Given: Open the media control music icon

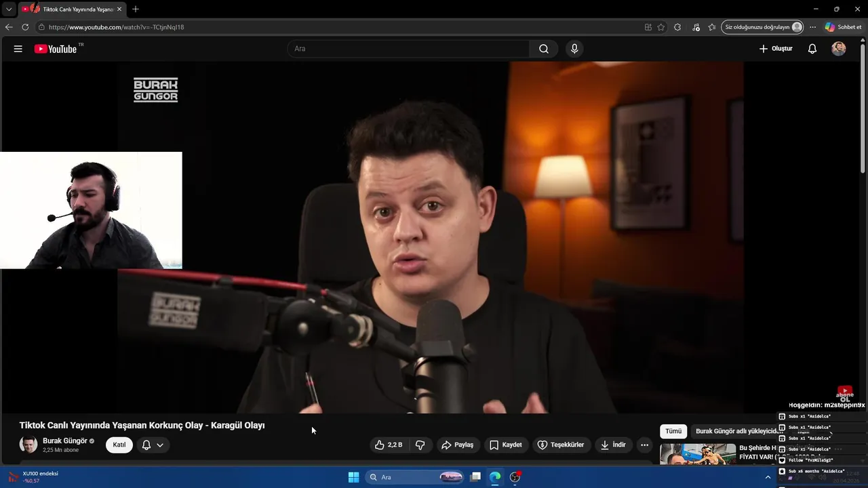Looking at the screenshot, I should pos(696,27).
